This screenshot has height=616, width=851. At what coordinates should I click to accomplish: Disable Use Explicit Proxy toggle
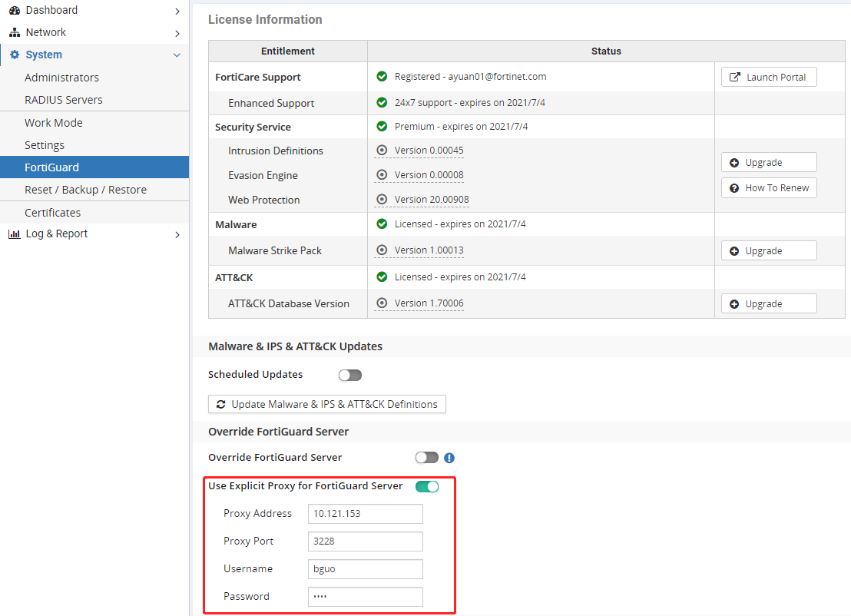click(x=427, y=486)
